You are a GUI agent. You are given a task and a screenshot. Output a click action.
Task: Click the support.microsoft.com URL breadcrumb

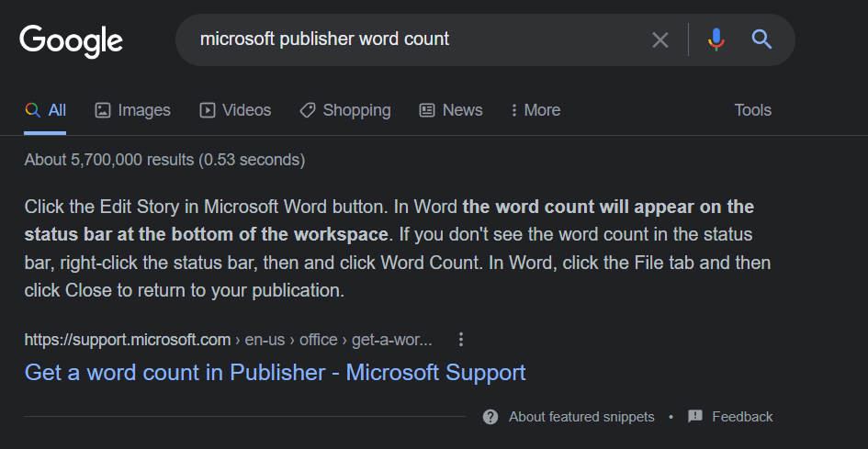[228, 340]
